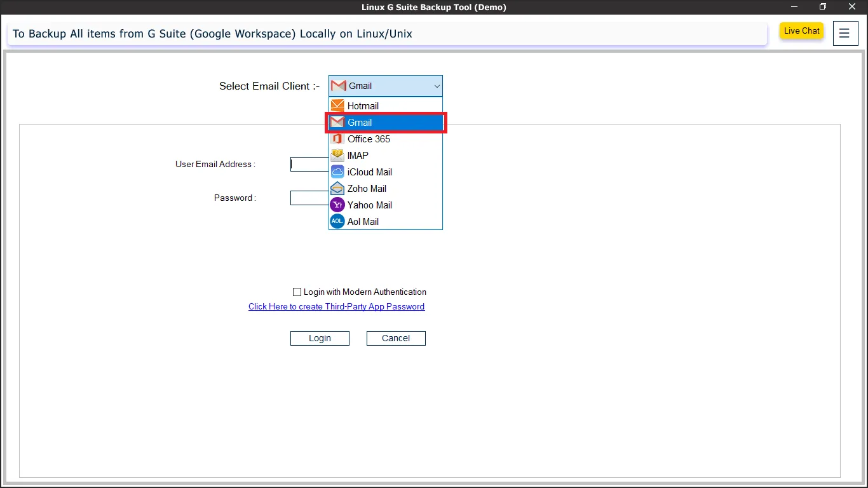Open the hamburger menu icon
Screen dimensions: 868x488
844,33
